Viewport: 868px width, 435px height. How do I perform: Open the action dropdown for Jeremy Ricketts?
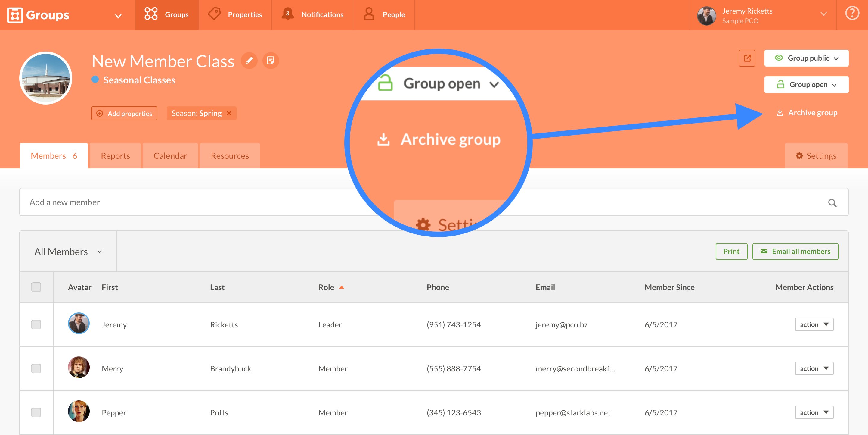point(814,324)
